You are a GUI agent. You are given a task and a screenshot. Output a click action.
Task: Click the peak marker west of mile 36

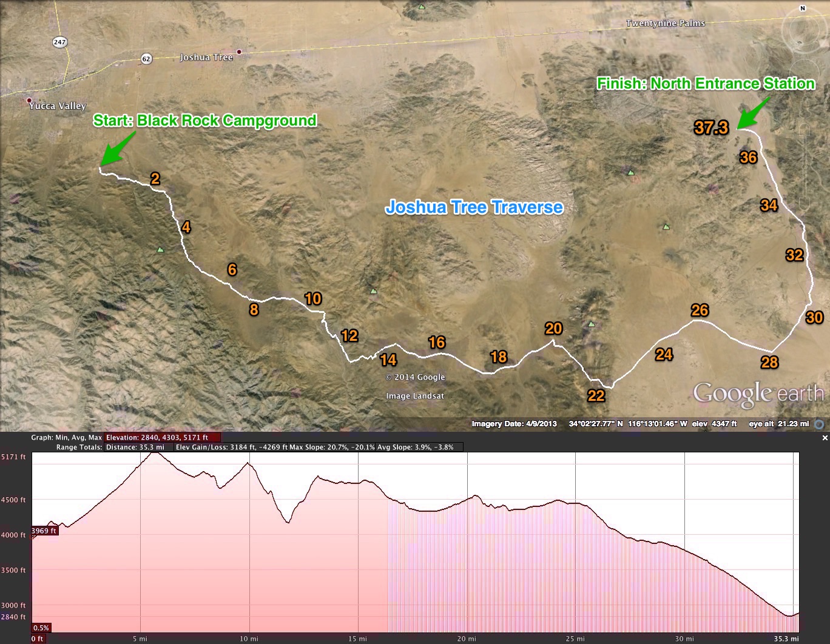(631, 173)
